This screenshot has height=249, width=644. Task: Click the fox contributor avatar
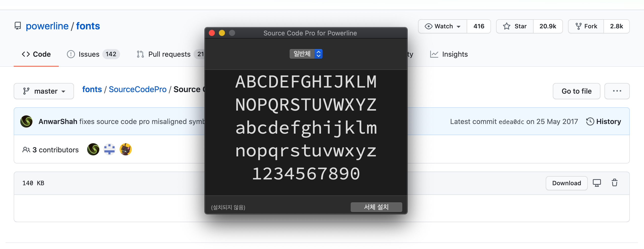click(126, 150)
